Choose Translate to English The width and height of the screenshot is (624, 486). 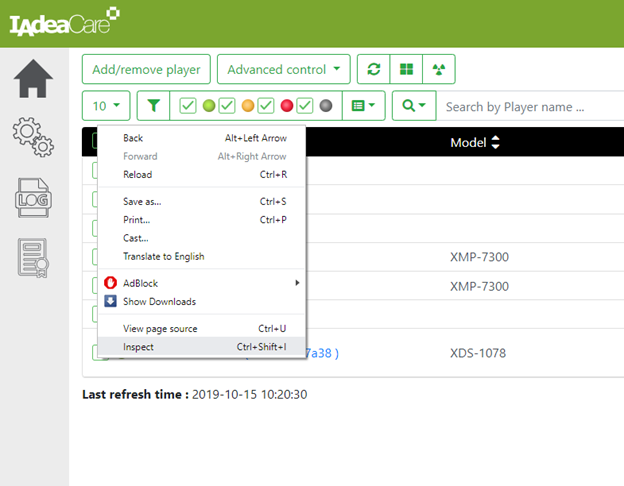[202, 257]
